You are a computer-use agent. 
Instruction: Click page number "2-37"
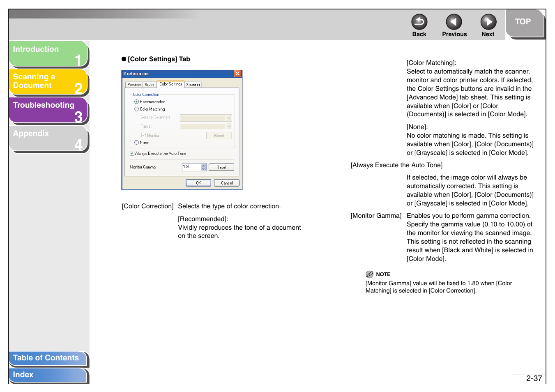click(x=534, y=378)
